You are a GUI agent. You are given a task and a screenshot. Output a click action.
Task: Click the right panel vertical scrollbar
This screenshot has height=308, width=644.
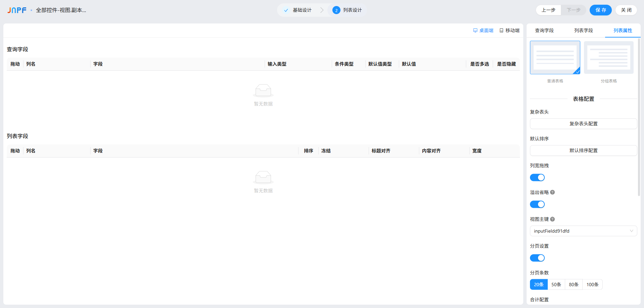(639, 117)
